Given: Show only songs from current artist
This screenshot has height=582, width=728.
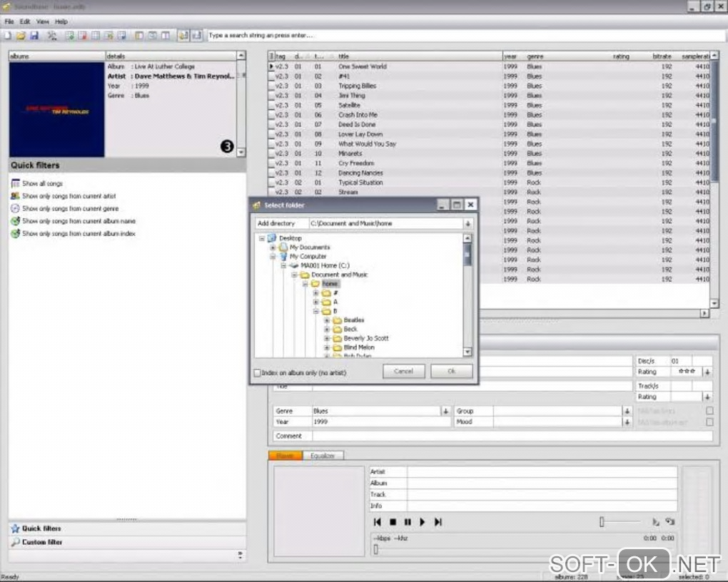Looking at the screenshot, I should (69, 196).
